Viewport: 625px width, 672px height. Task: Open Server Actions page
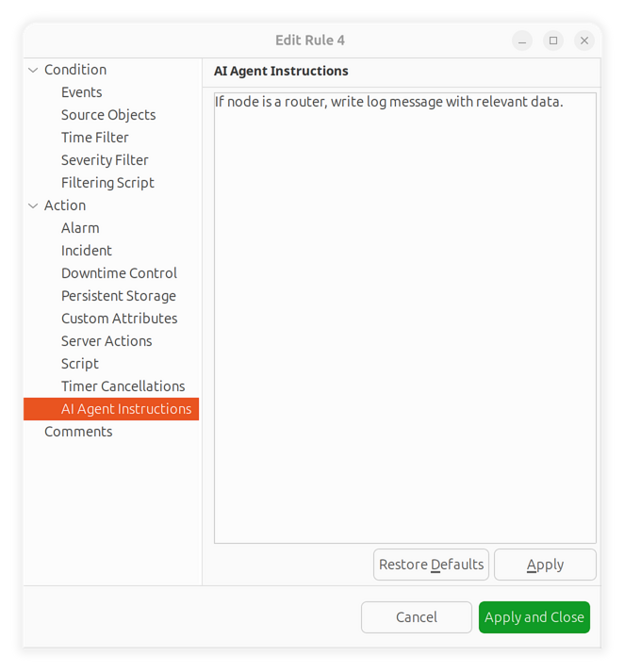tap(107, 341)
